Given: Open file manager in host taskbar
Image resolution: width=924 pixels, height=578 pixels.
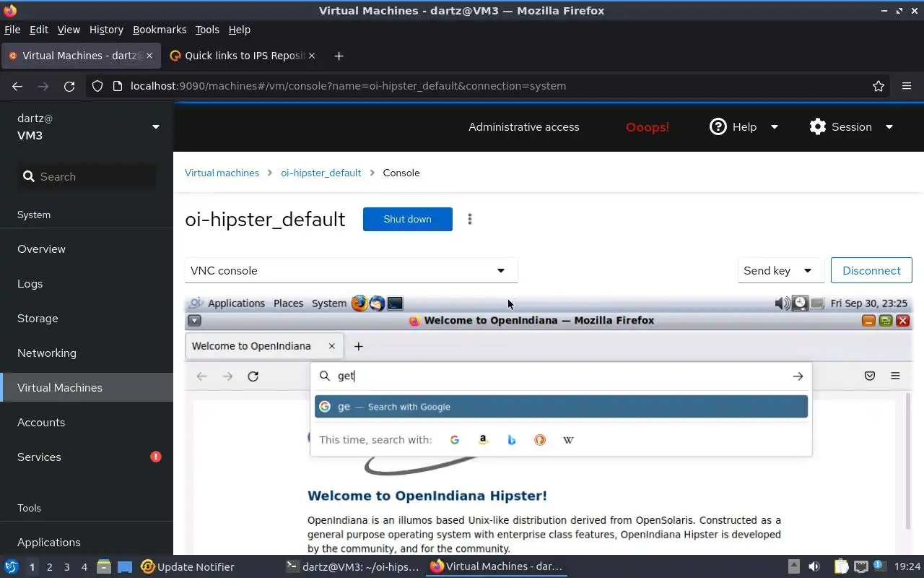Looking at the screenshot, I should [x=103, y=567].
